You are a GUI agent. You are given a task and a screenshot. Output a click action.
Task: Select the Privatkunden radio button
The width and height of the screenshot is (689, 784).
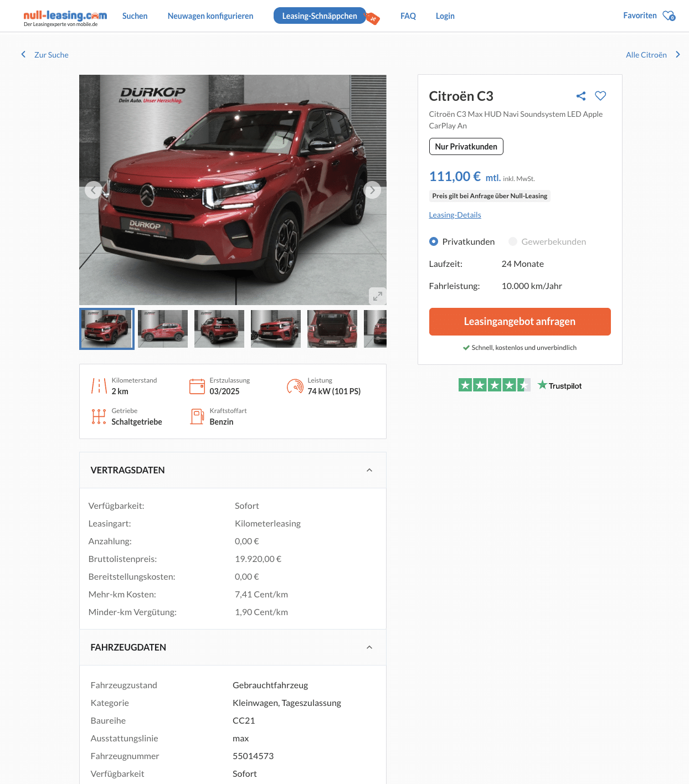click(x=434, y=241)
